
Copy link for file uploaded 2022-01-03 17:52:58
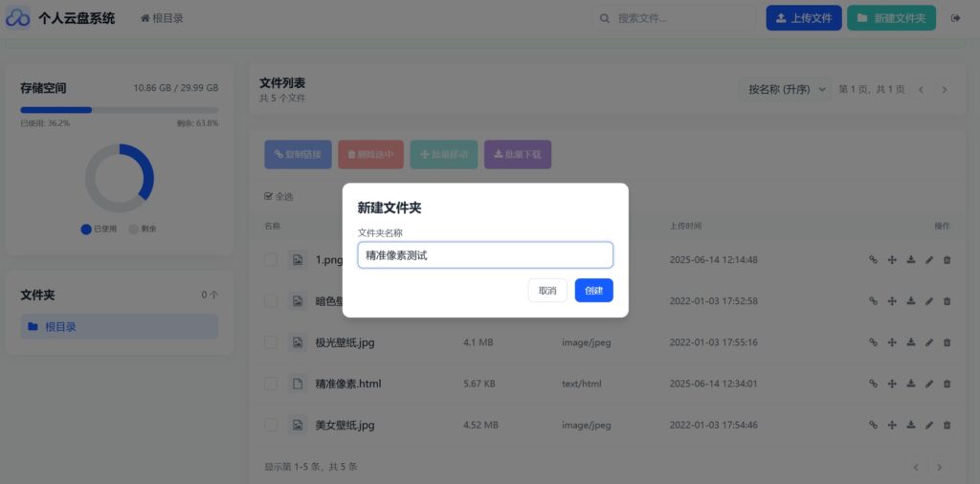[873, 301]
